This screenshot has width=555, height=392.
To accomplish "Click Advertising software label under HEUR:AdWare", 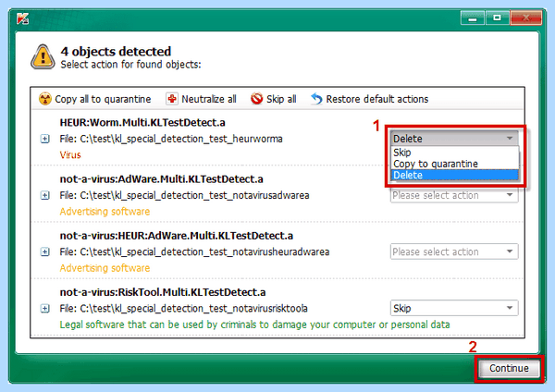I will point(105,268).
